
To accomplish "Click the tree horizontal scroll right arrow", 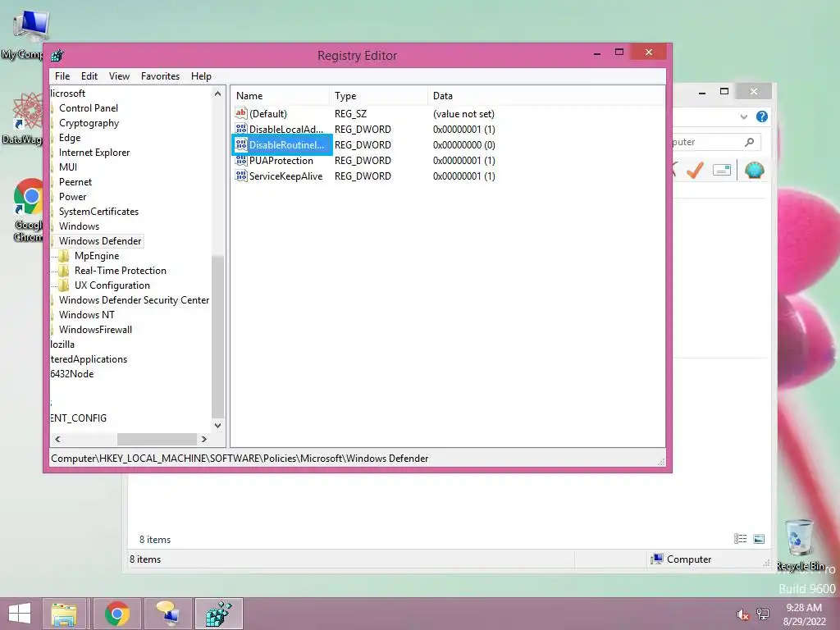I will 204,440.
